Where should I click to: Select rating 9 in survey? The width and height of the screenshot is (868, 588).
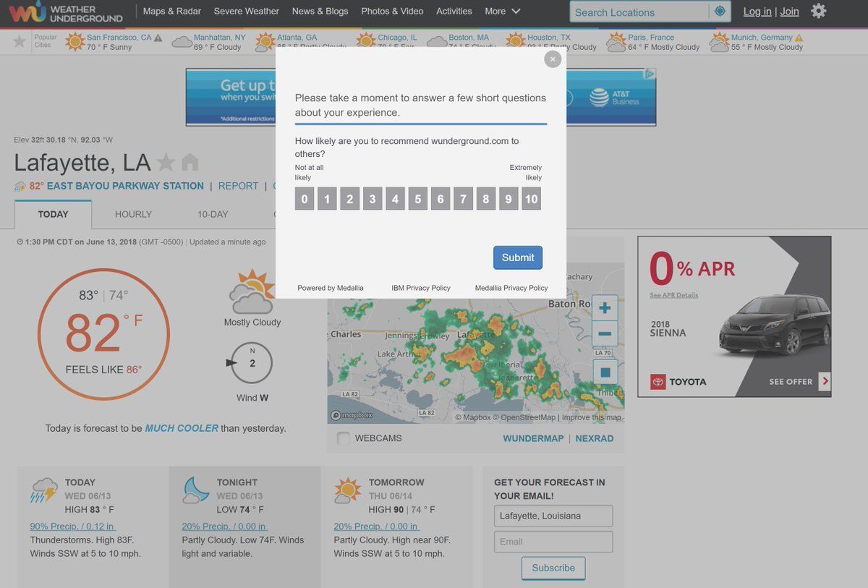[509, 199]
